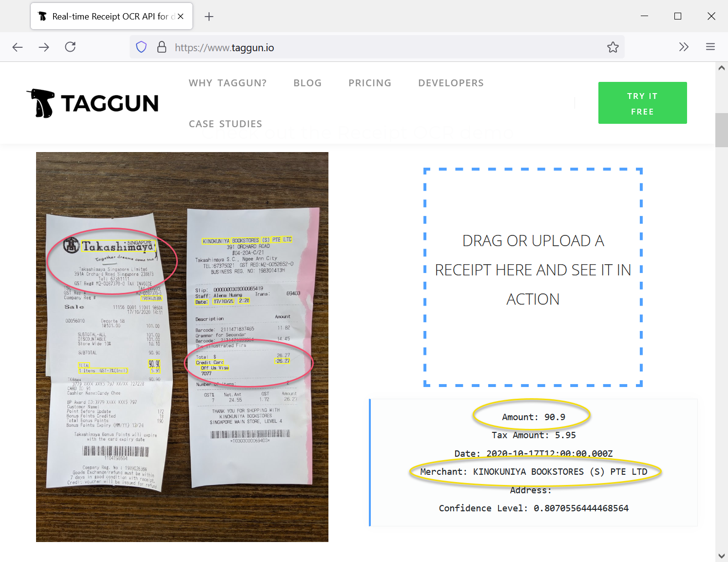Viewport: 728px width, 562px height.
Task: Click the browser forward arrow
Action: [44, 47]
